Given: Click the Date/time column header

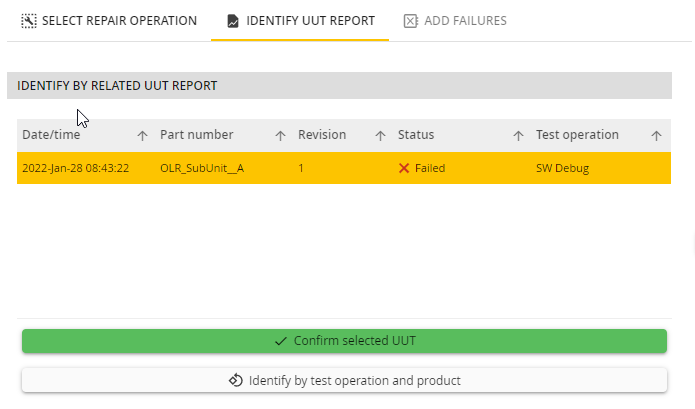Looking at the screenshot, I should click(51, 135).
